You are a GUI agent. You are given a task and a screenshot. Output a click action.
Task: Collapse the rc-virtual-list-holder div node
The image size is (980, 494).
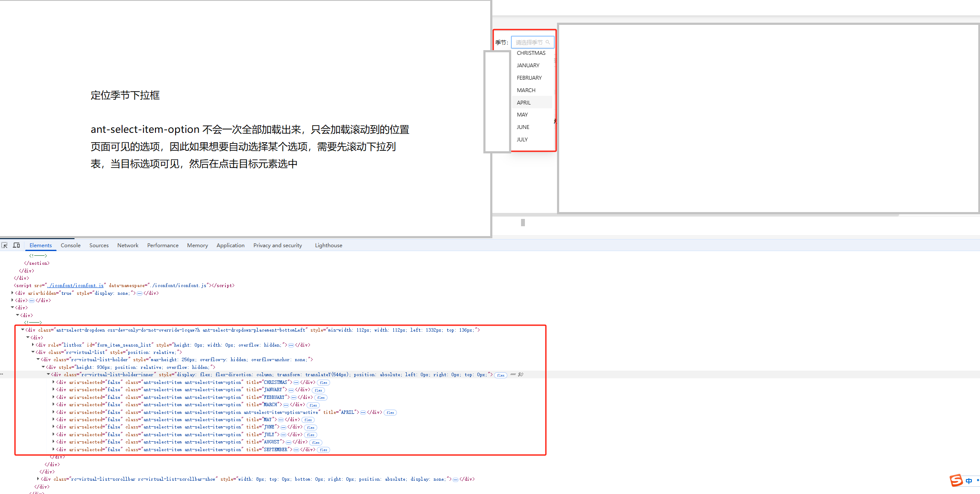click(x=38, y=359)
